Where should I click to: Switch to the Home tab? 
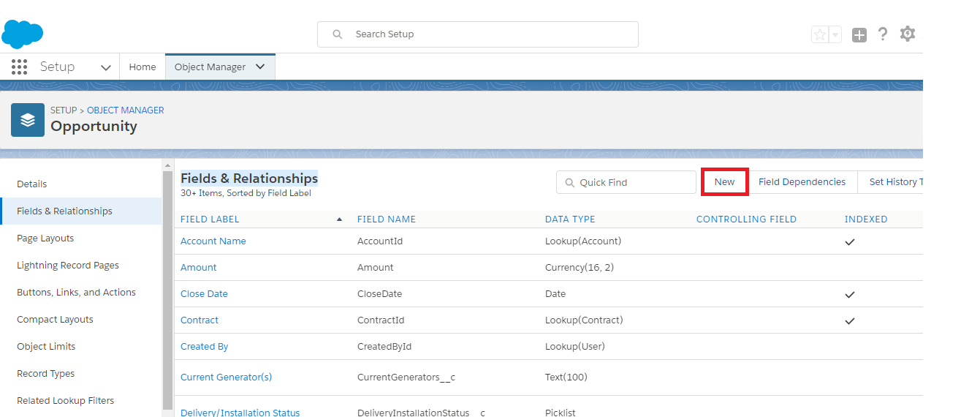coord(143,67)
